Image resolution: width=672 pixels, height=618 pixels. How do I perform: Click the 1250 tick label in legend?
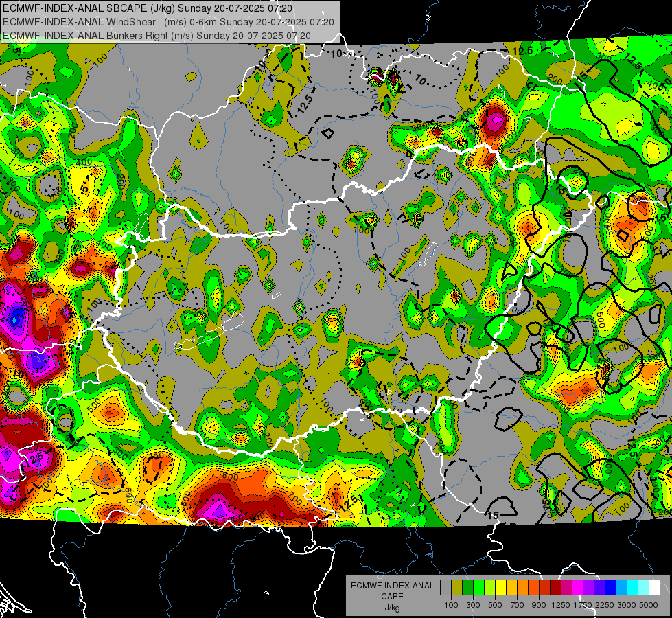point(561,605)
